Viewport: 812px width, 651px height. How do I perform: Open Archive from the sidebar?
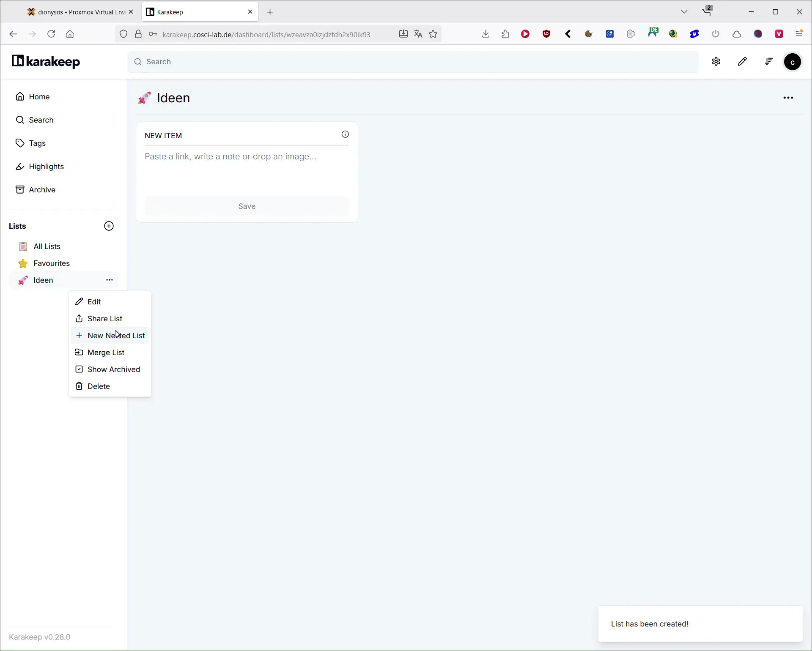coord(42,190)
